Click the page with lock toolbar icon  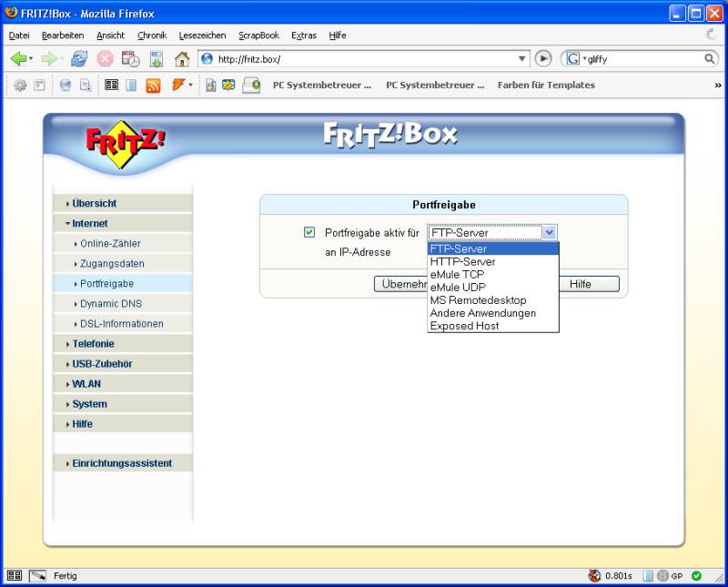211,85
